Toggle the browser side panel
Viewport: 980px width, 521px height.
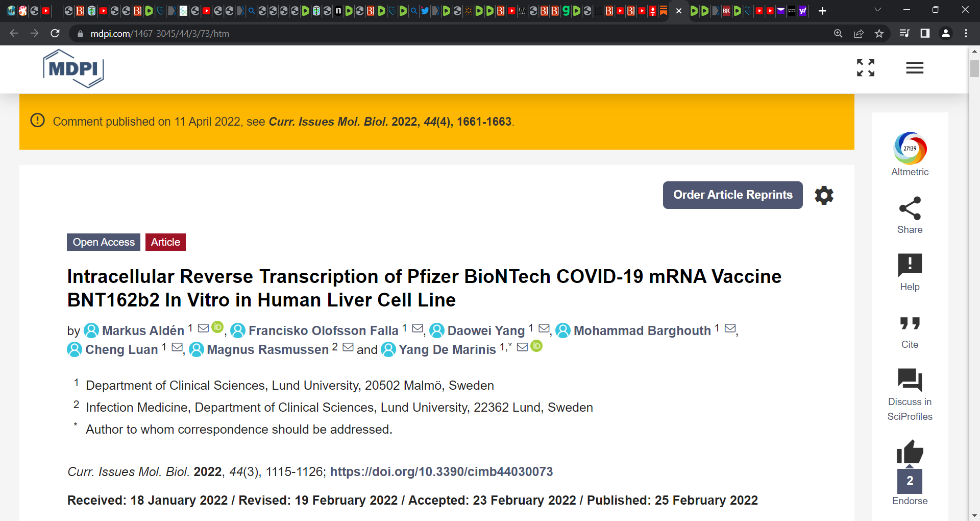(925, 33)
